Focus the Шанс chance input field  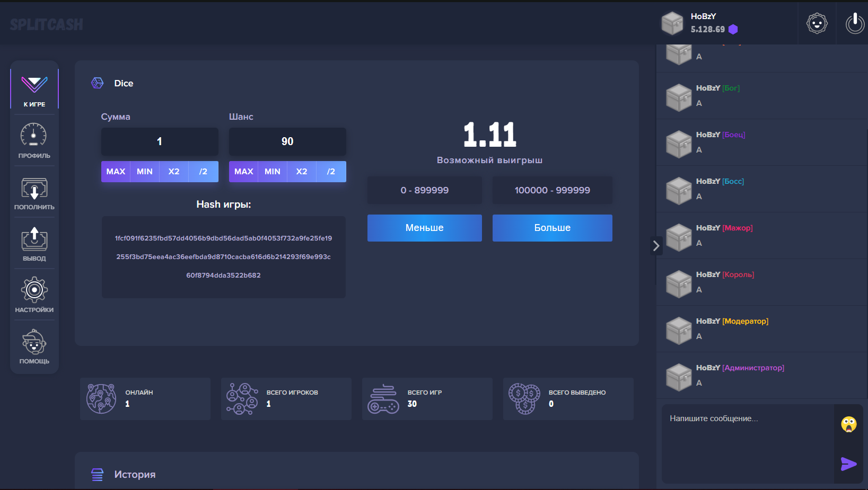pos(287,141)
